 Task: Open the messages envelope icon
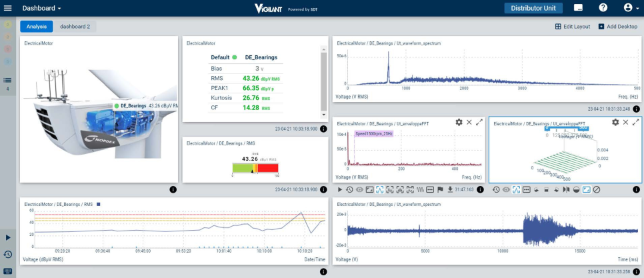(578, 8)
